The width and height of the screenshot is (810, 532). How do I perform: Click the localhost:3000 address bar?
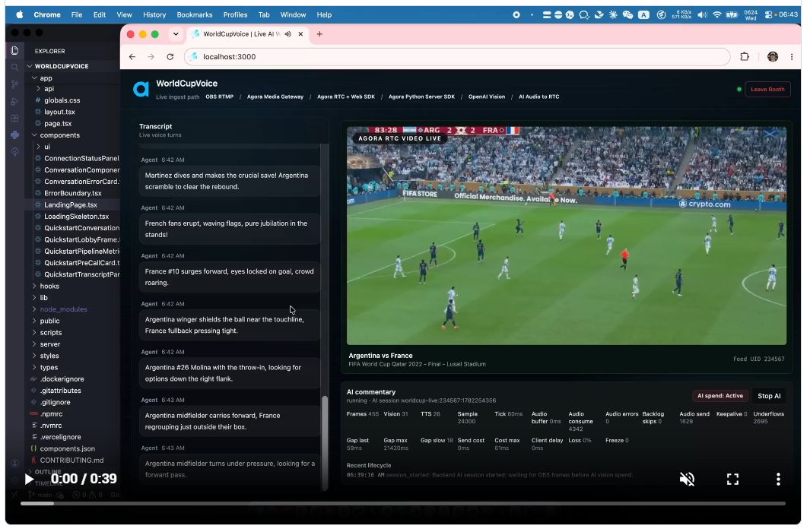(457, 57)
